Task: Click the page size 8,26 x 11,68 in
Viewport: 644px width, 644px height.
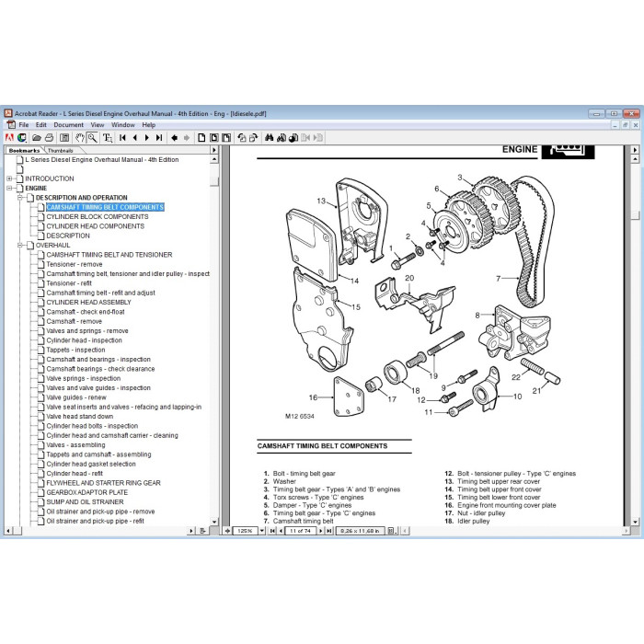Action: point(361,531)
